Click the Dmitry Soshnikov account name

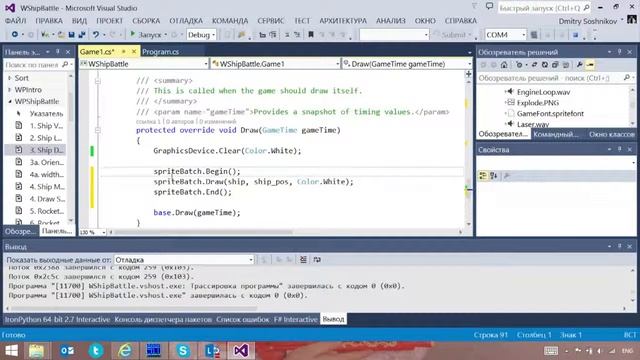587,21
